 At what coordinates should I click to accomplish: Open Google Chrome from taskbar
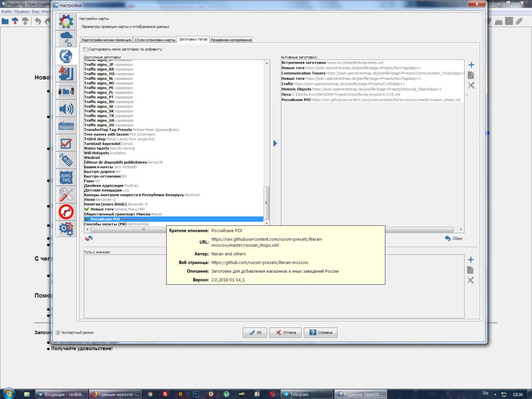click(x=150, y=394)
